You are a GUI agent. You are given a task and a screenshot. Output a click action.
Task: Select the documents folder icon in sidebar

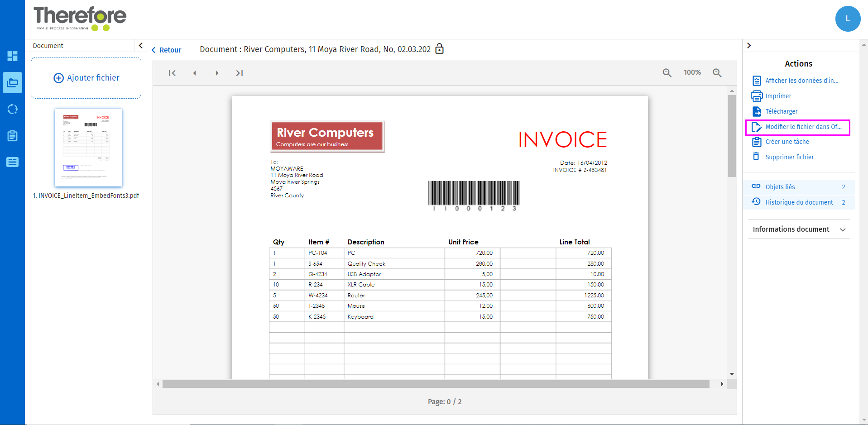click(12, 83)
